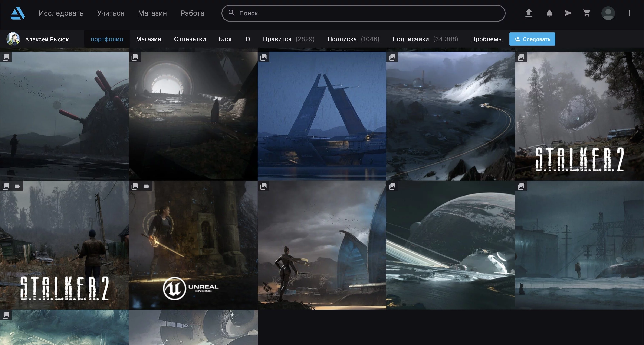Open the shopping cart icon
This screenshot has height=345, width=644.
coord(586,13)
